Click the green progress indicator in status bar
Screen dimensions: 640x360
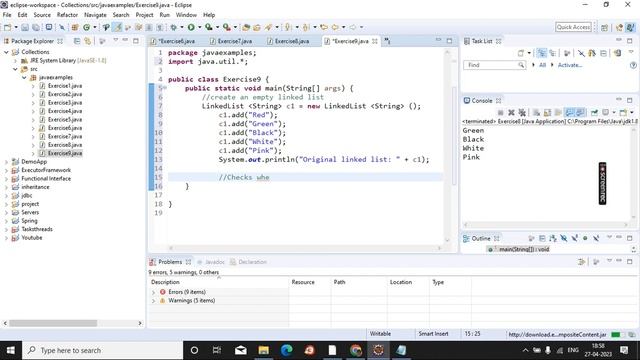tap(616, 335)
